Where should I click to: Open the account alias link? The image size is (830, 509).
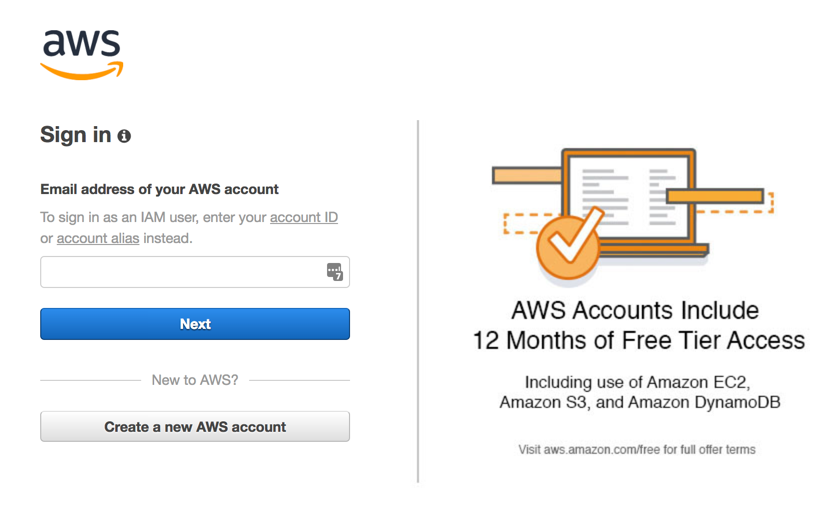pyautogui.click(x=98, y=239)
